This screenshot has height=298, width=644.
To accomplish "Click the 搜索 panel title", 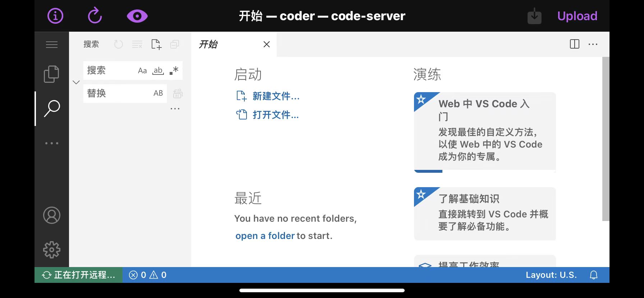I will [91, 44].
